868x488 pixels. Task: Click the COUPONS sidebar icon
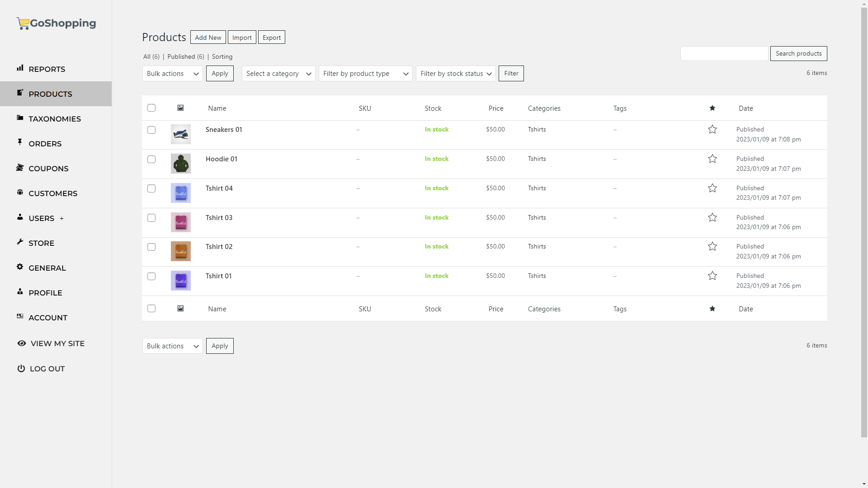pos(20,168)
